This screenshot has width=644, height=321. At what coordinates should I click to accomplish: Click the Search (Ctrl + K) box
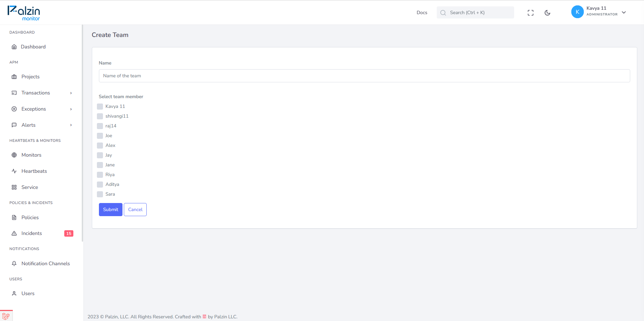click(x=475, y=12)
